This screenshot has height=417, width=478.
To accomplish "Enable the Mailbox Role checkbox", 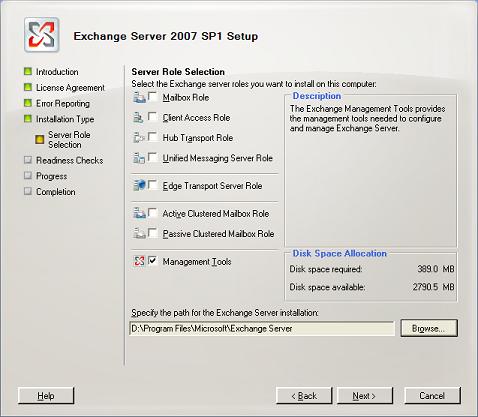I will coord(153,97).
